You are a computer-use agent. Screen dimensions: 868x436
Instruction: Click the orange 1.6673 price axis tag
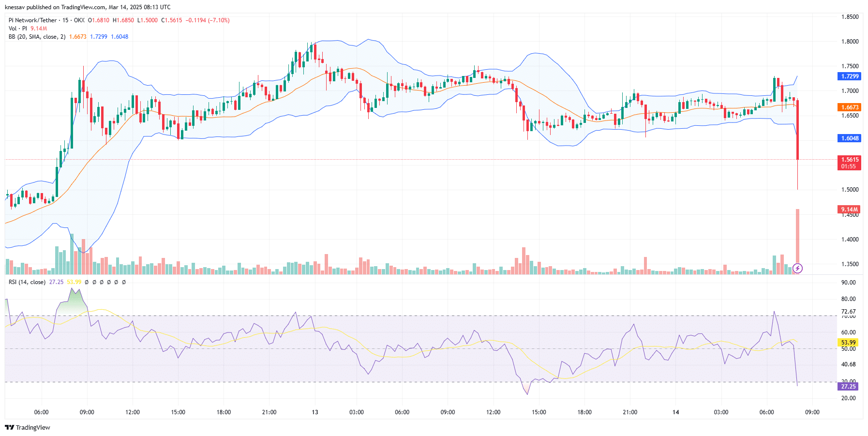(x=850, y=107)
